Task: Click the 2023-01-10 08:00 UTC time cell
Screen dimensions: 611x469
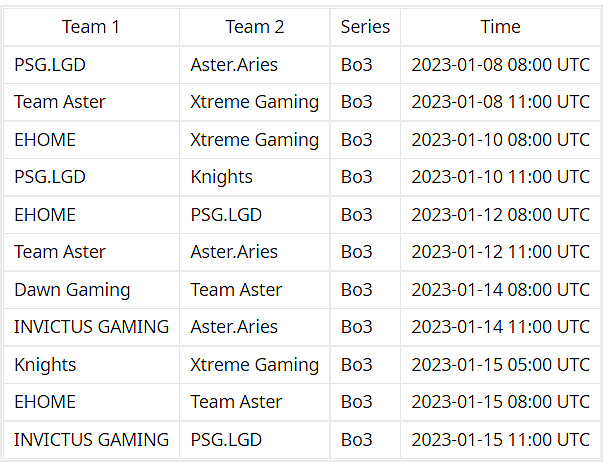Action: pyautogui.click(x=500, y=140)
